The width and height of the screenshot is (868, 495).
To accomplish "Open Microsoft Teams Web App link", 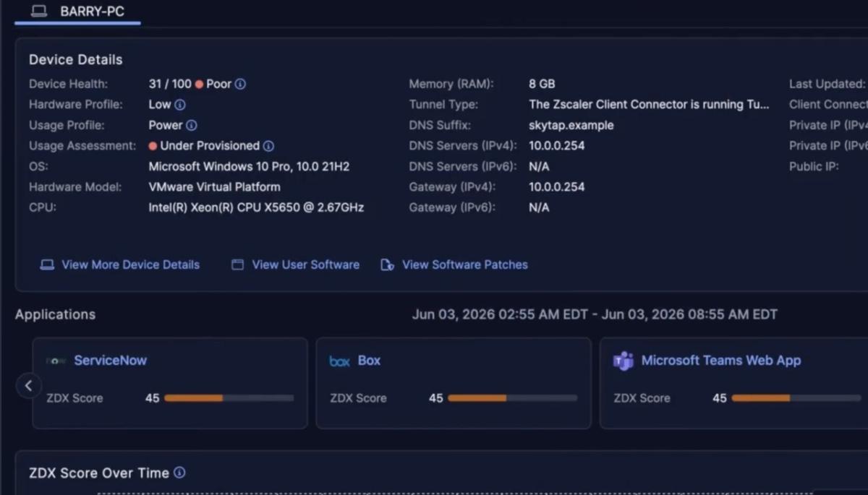I will pos(721,361).
